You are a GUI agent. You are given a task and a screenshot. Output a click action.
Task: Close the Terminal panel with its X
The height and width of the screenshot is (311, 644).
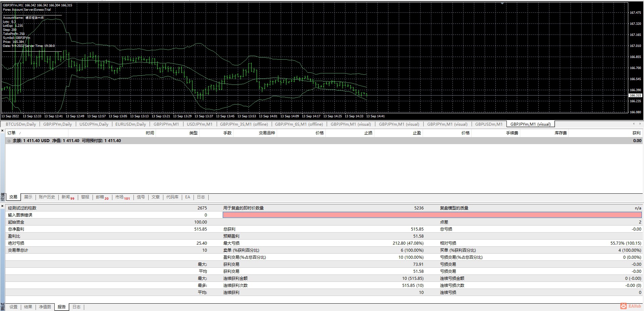click(2, 130)
